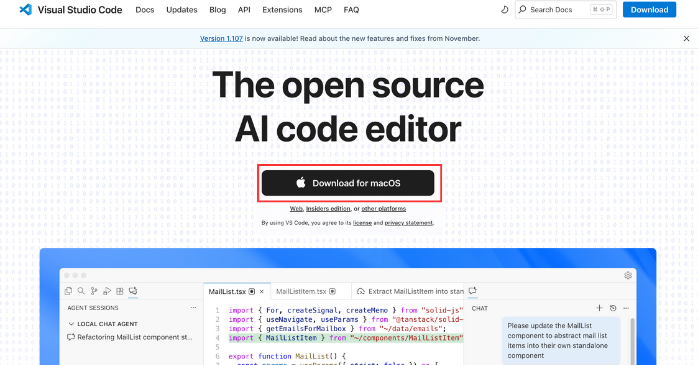Open the MCP navigation item
The width and height of the screenshot is (698, 365).
click(323, 10)
